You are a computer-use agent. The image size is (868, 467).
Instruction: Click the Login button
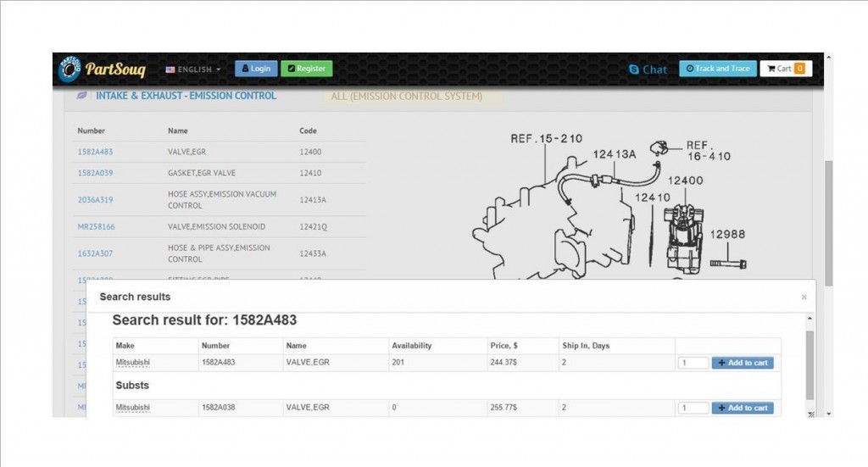[x=256, y=69]
